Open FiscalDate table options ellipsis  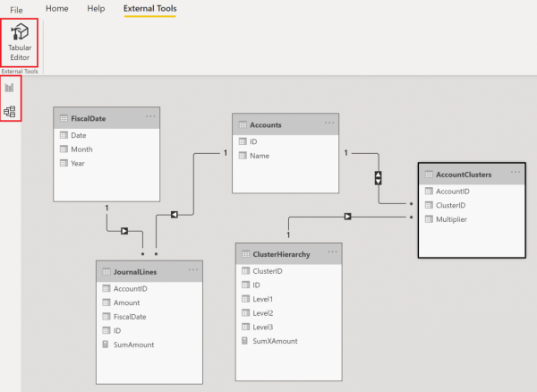coord(150,116)
